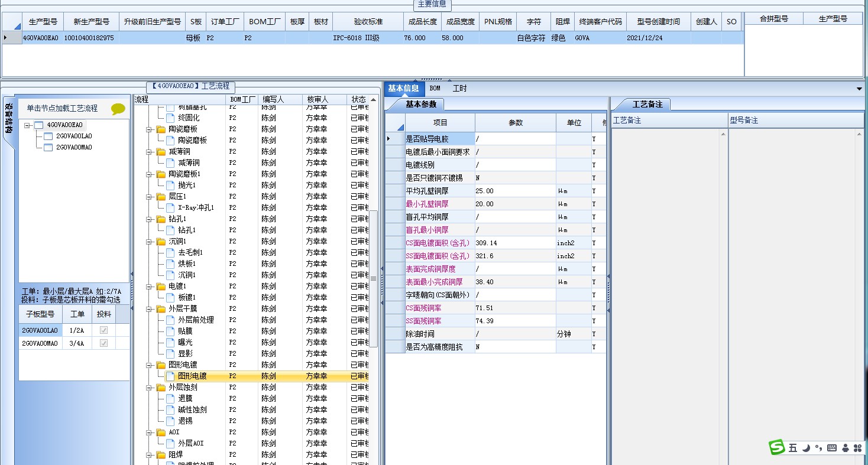The image size is (868, 465).
Task: Collapse the 图形电镀 folder node
Action: click(x=150, y=365)
